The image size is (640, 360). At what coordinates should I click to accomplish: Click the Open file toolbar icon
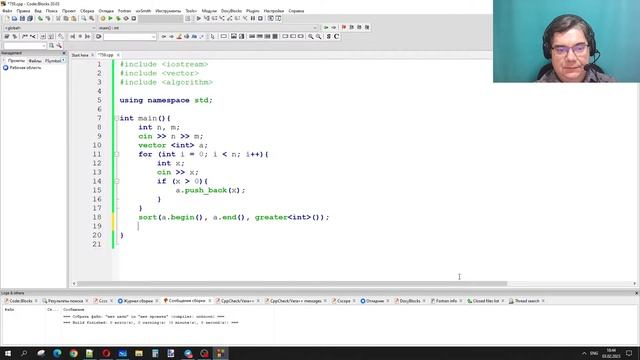point(14,18)
